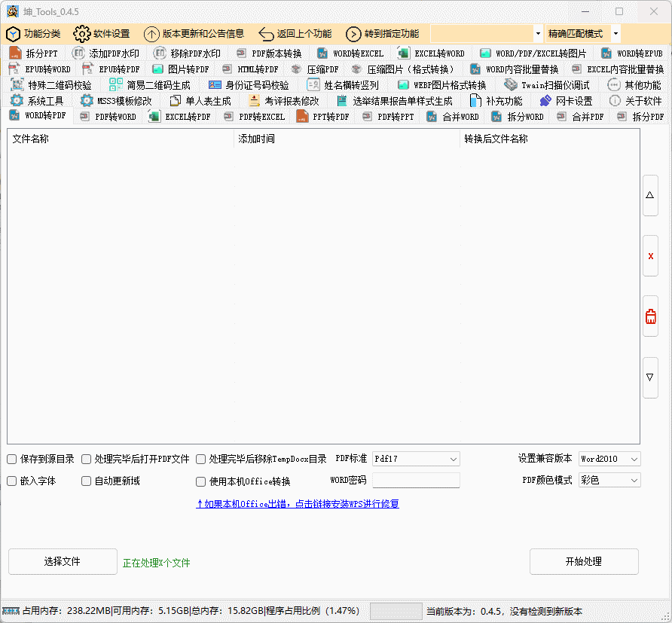
Task: Move selected file up with triangle button
Action: [651, 195]
